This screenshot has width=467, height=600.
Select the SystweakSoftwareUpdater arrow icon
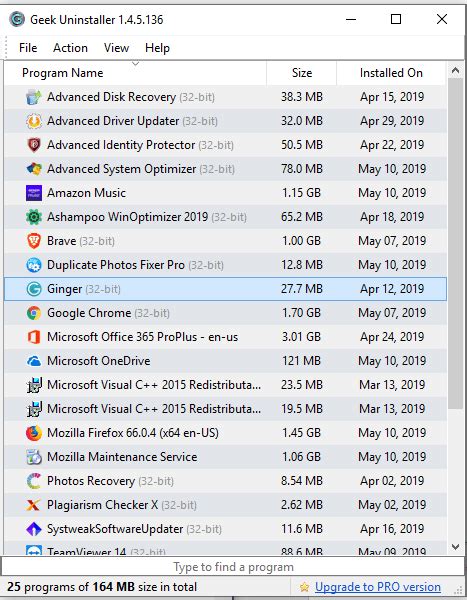point(34,529)
